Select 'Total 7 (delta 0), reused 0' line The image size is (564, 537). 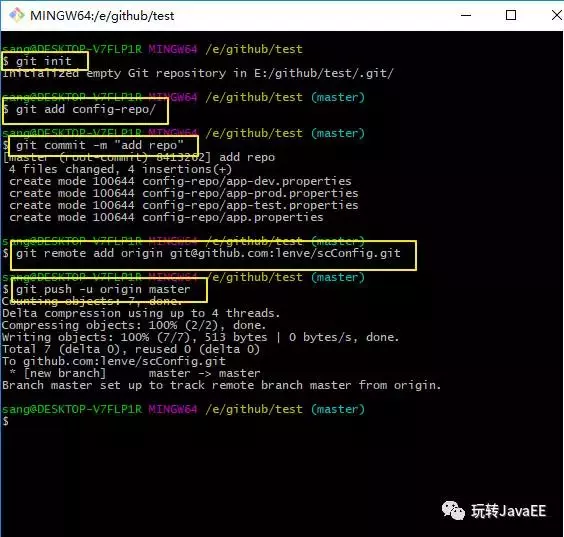coord(131,349)
